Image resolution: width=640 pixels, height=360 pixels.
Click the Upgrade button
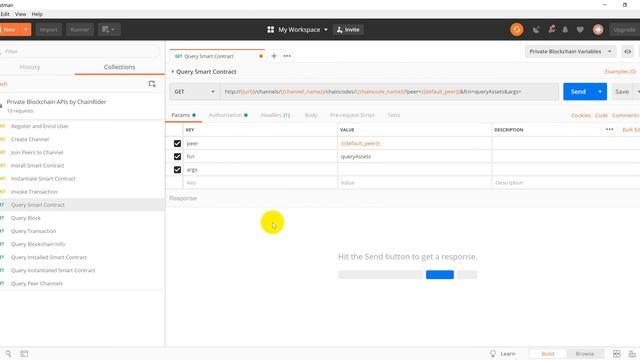(624, 29)
